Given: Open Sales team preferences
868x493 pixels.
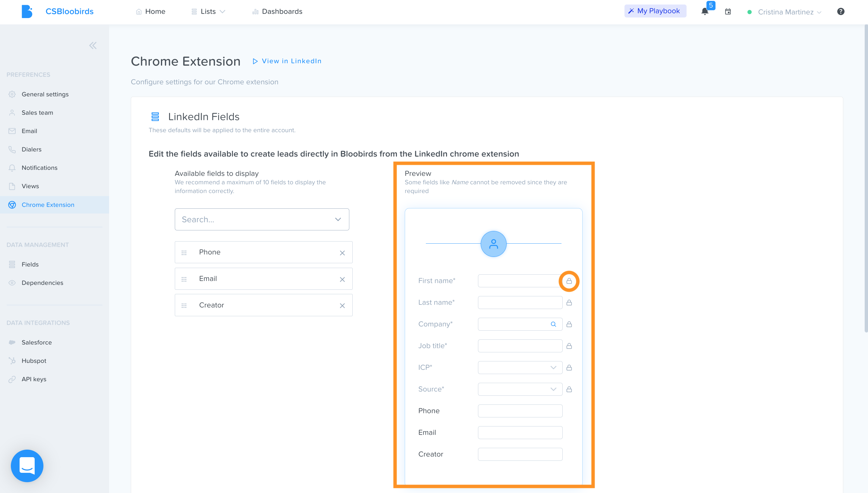Looking at the screenshot, I should pyautogui.click(x=37, y=112).
